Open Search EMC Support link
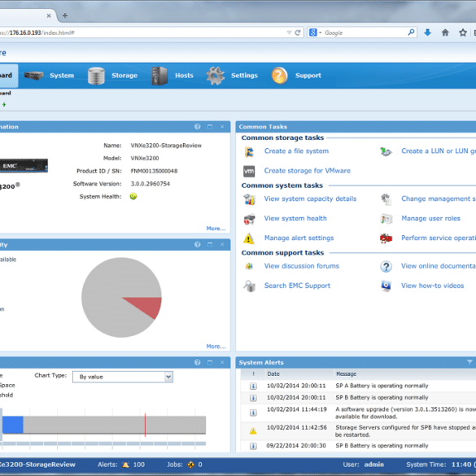 coord(297,286)
